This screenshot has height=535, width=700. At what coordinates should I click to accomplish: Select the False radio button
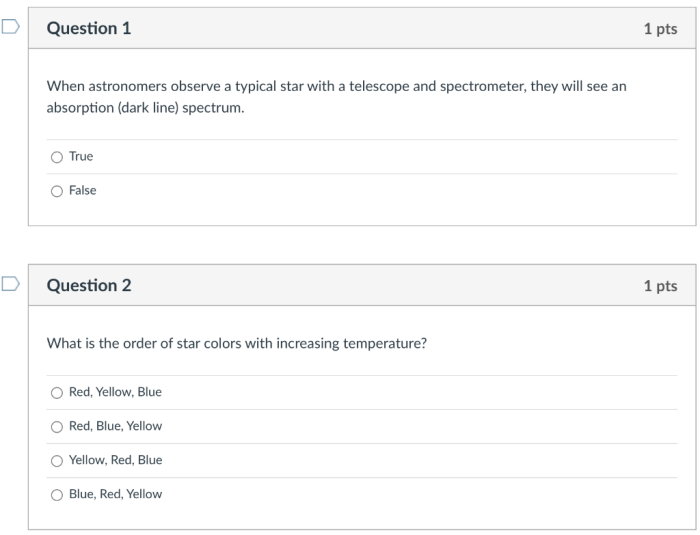[57, 191]
